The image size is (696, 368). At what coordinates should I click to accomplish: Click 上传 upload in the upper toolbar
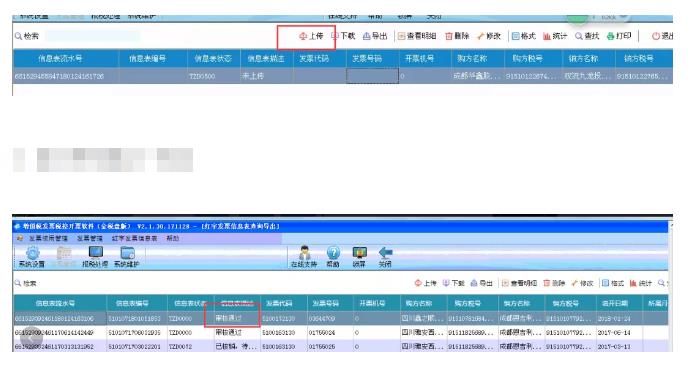click(x=311, y=36)
